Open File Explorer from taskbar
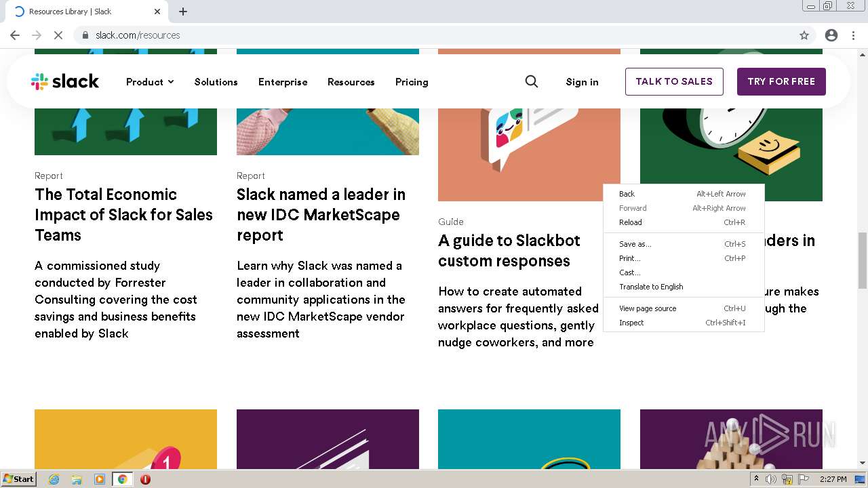Screen dimensions: 868x488 click(x=77, y=479)
